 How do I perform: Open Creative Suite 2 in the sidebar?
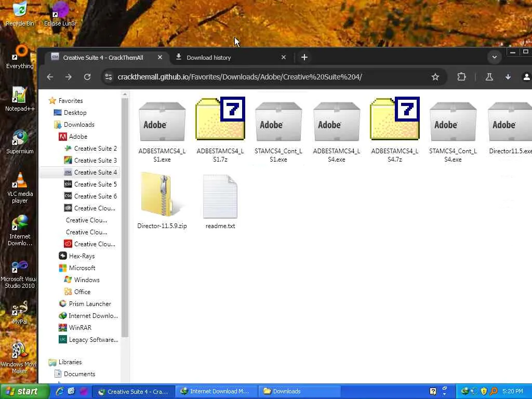pyautogui.click(x=90, y=149)
